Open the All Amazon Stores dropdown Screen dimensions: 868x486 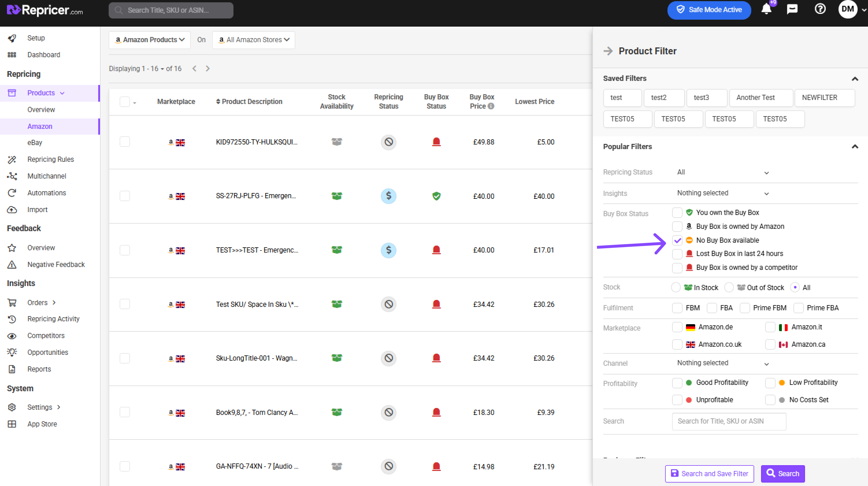click(x=254, y=40)
